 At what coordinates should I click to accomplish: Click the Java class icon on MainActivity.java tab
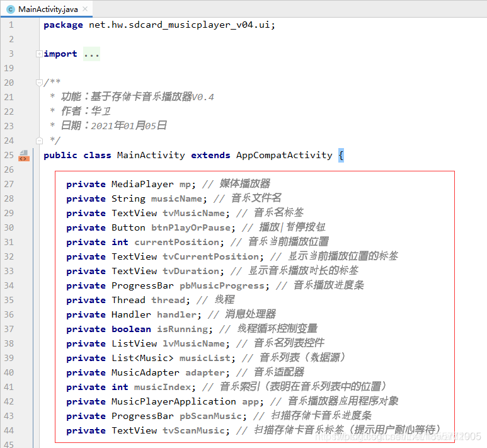click(11, 9)
